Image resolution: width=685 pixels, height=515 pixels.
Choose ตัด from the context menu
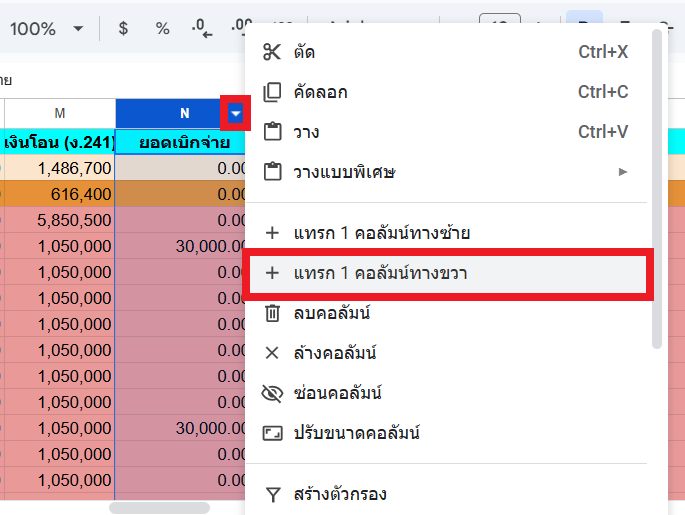click(x=446, y=52)
